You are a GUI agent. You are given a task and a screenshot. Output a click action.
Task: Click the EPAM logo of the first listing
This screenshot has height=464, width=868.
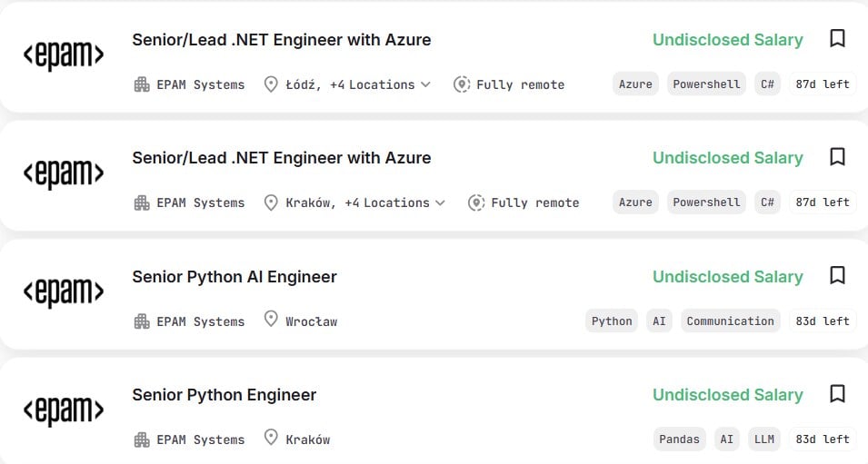point(64,55)
